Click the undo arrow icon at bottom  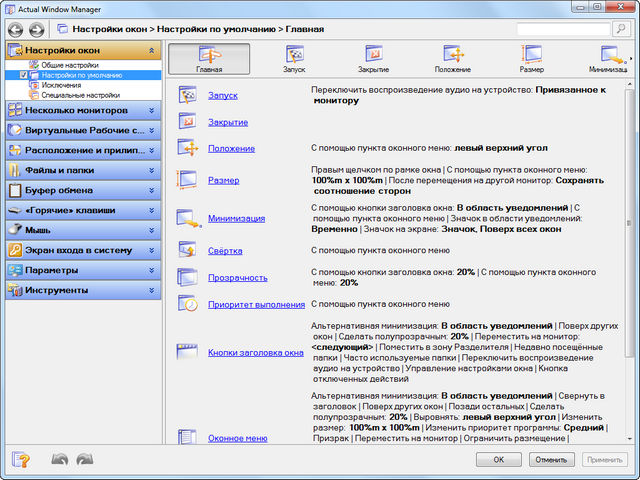coord(59,460)
